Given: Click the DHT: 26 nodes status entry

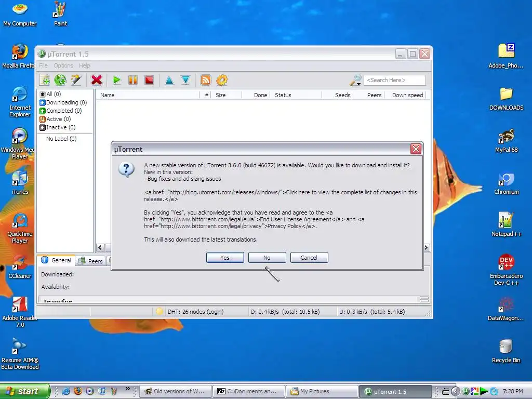Looking at the screenshot, I should (195, 312).
